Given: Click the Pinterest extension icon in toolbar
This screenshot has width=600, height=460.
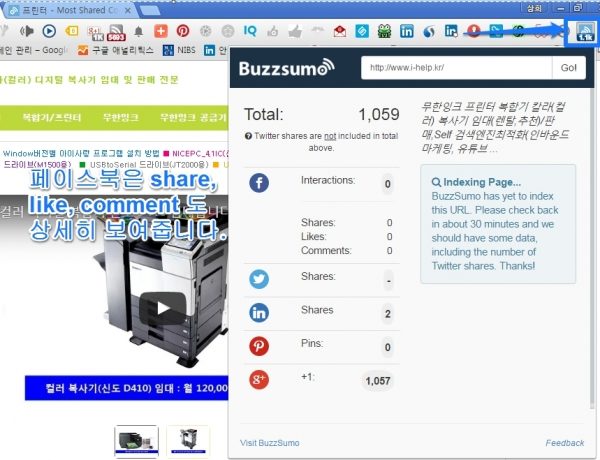Looking at the screenshot, I should pos(183,31).
